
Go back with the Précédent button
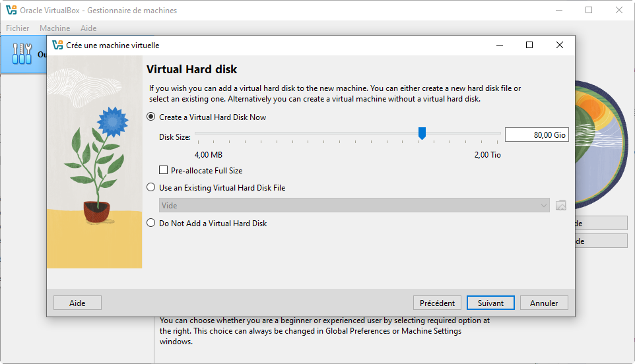click(x=437, y=303)
